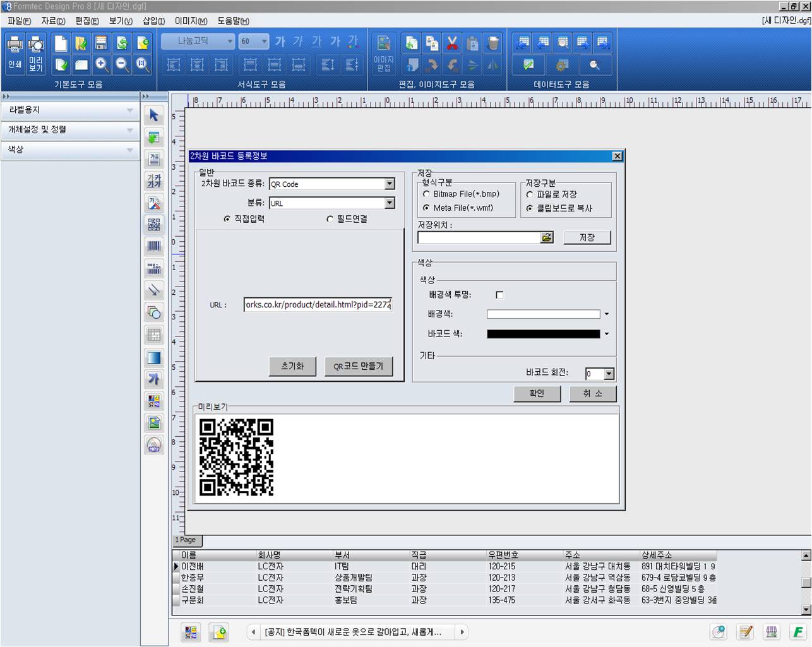This screenshot has height=647, width=812.
Task: Click the folder browse icon for 저장위치
Action: pos(547,237)
